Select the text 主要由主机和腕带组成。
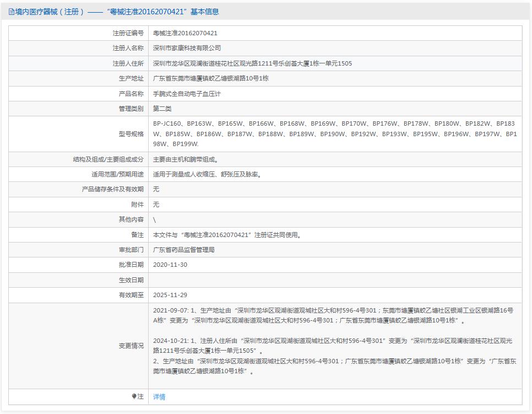 coord(186,159)
